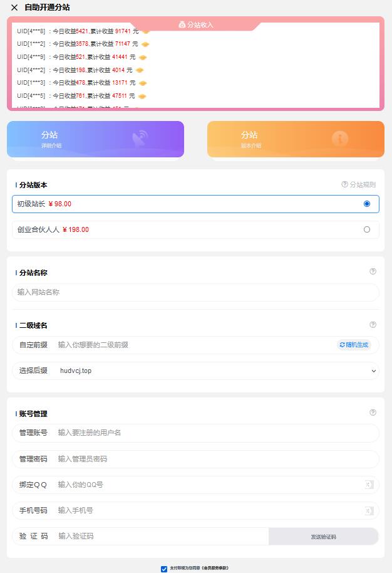Screen dimensions: 392x573
Task: Focus the 自定前缀 domain prefix field
Action: pyautogui.click(x=195, y=345)
